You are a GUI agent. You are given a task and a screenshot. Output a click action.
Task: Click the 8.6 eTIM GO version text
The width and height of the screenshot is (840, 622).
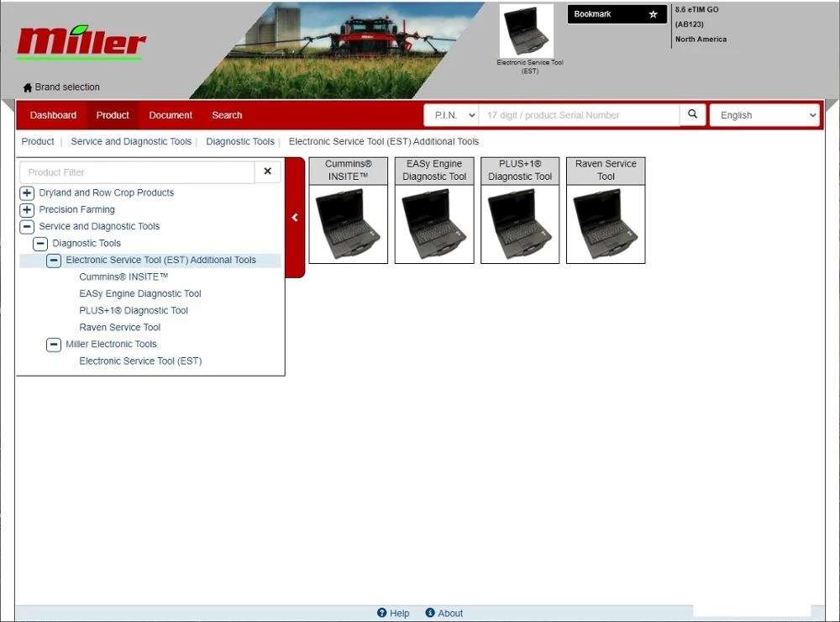(697, 9)
